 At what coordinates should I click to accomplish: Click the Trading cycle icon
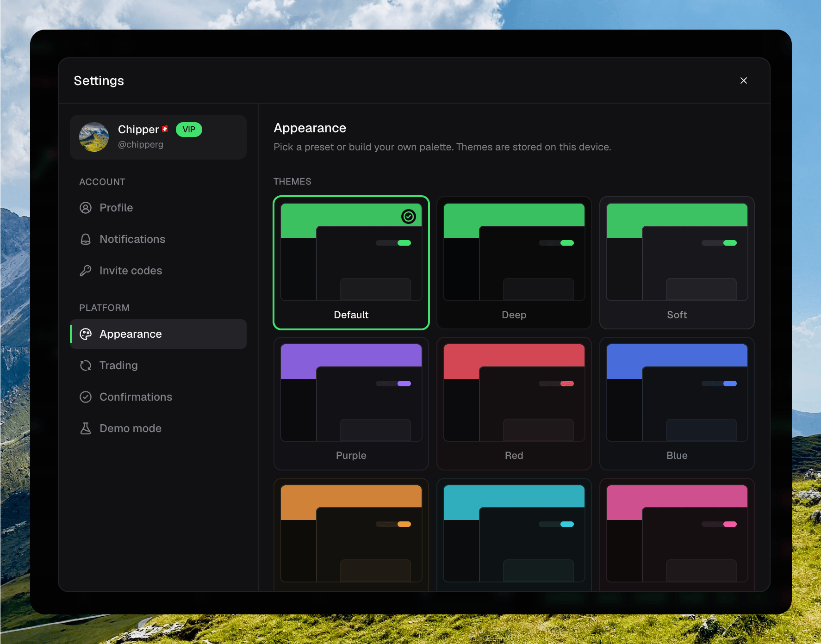86,365
